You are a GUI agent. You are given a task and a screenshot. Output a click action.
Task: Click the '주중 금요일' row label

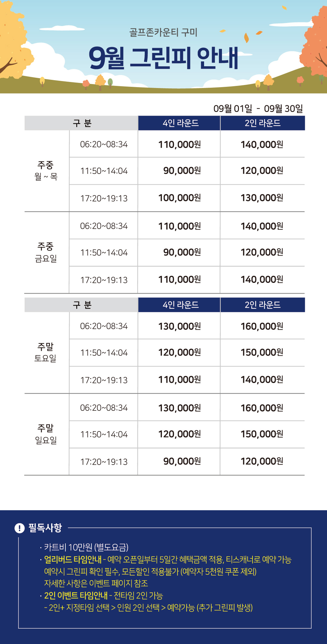46,252
